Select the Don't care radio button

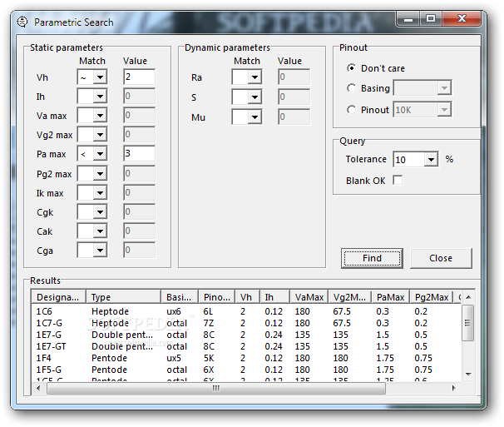(x=352, y=68)
